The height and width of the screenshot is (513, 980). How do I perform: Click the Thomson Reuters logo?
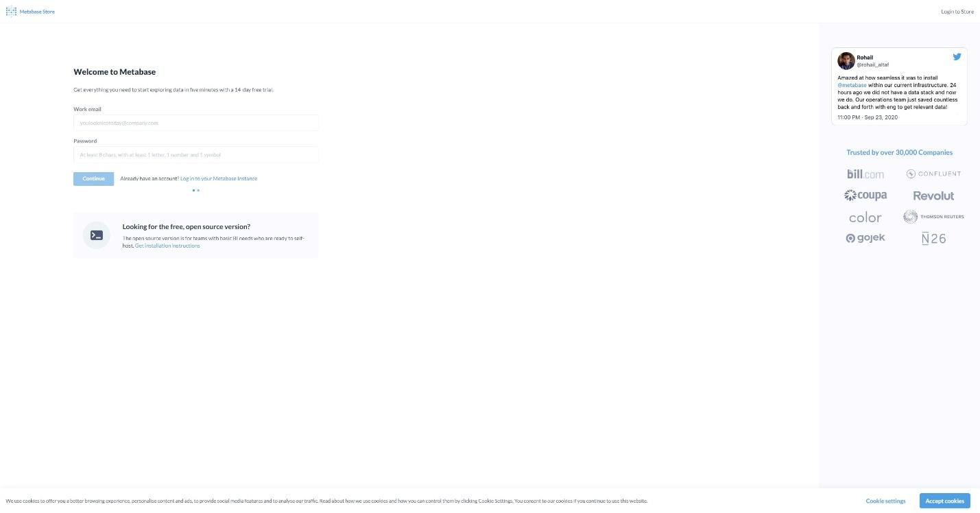(933, 217)
